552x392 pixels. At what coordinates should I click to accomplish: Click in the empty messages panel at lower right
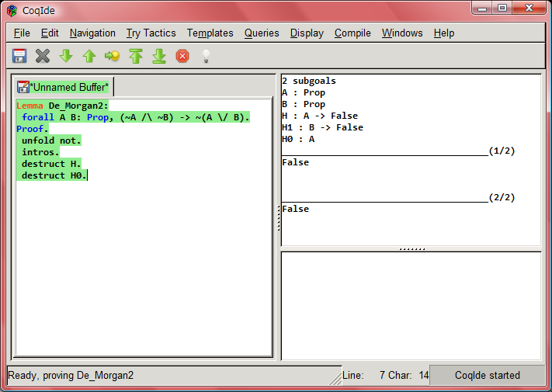pyautogui.click(x=411, y=306)
